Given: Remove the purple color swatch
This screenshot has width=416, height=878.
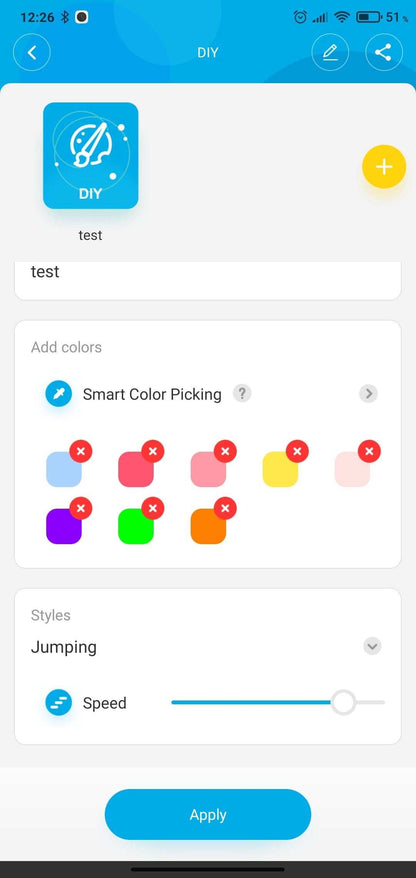Looking at the screenshot, I should coord(81,508).
